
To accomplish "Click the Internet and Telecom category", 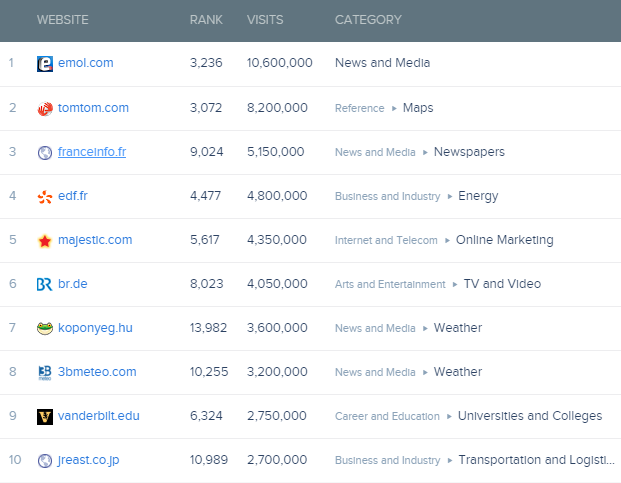I will click(x=386, y=240).
